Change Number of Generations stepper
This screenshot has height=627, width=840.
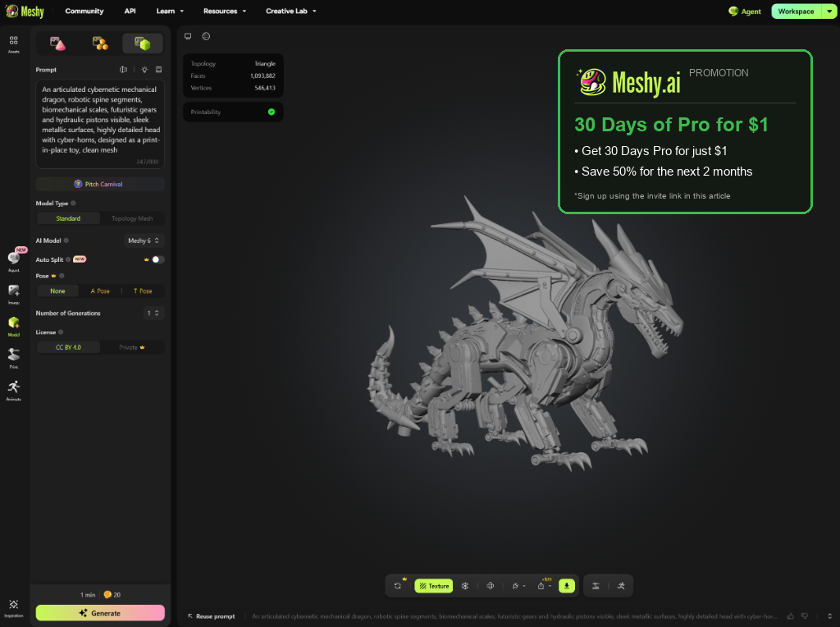coord(153,313)
